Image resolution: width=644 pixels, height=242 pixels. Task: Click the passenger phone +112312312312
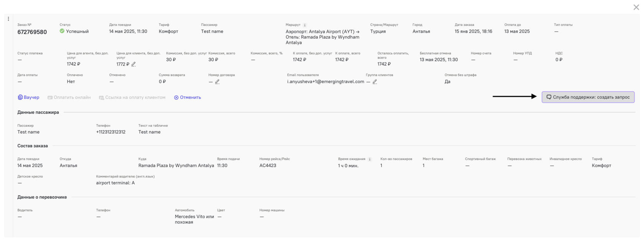pyautogui.click(x=111, y=132)
